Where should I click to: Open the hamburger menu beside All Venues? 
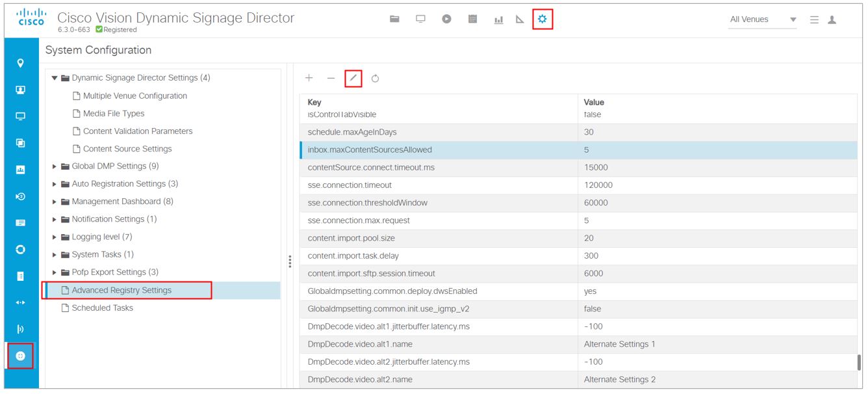click(814, 20)
